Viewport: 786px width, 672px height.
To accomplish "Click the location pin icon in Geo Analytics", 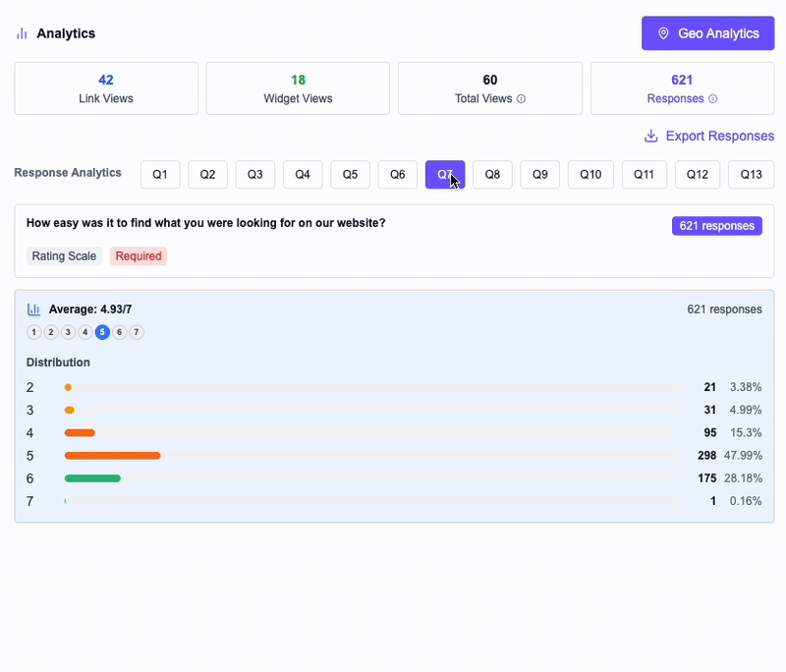I will [663, 33].
